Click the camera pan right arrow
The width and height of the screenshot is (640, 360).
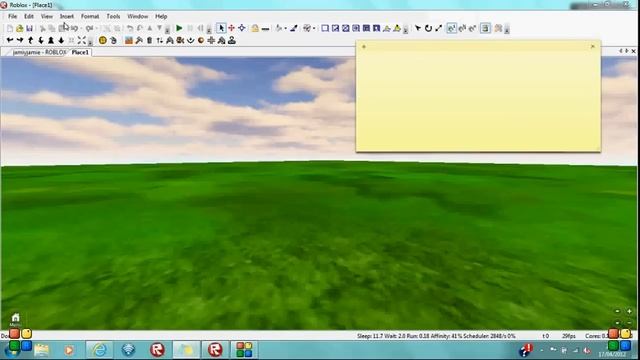(20, 40)
